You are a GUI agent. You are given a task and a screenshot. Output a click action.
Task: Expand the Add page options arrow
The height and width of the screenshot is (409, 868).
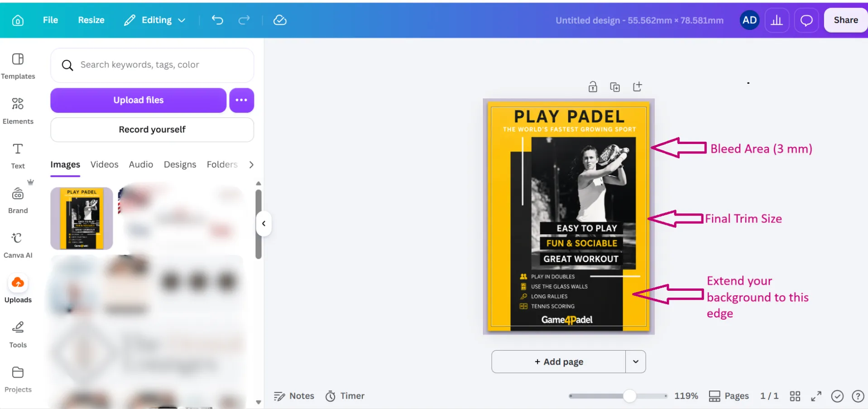[636, 361]
